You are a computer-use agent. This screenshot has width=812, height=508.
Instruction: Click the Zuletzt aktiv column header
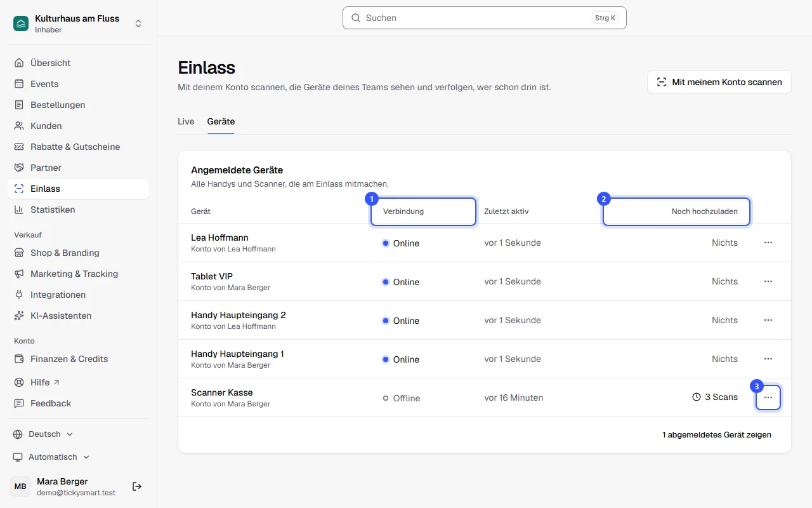[x=506, y=211]
